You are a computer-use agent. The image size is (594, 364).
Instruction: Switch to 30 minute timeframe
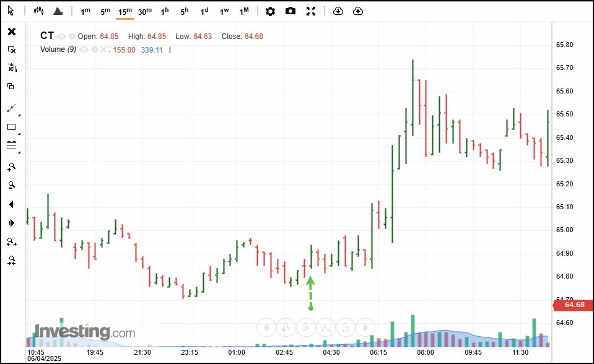[145, 11]
